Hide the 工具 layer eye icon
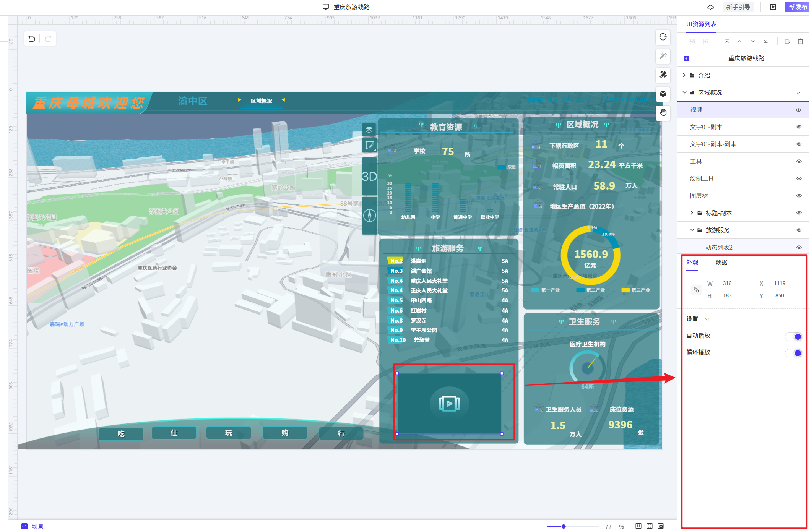 [x=799, y=161]
